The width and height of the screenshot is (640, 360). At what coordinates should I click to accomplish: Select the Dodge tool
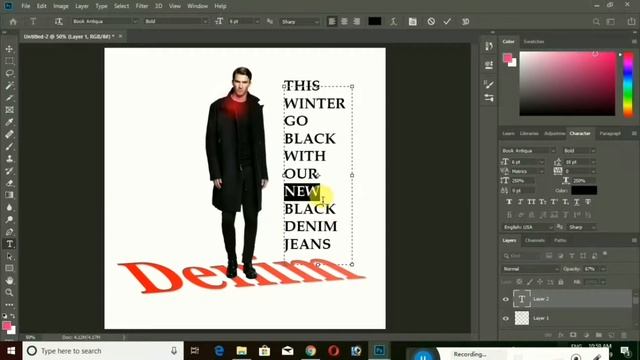coord(9,220)
